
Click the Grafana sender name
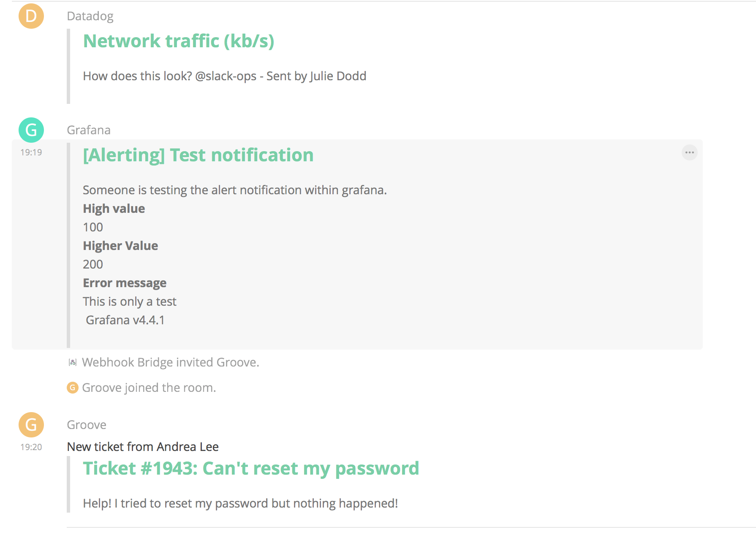[88, 130]
